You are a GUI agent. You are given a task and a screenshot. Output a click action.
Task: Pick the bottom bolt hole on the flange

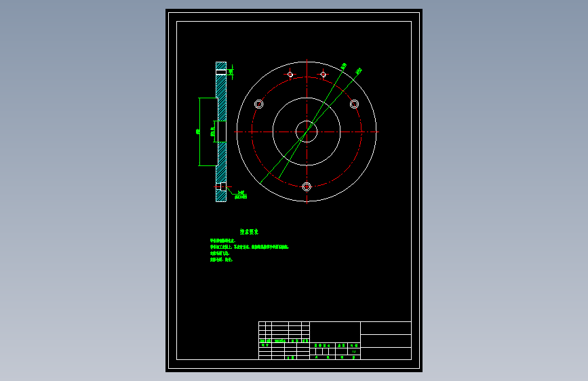(307, 186)
